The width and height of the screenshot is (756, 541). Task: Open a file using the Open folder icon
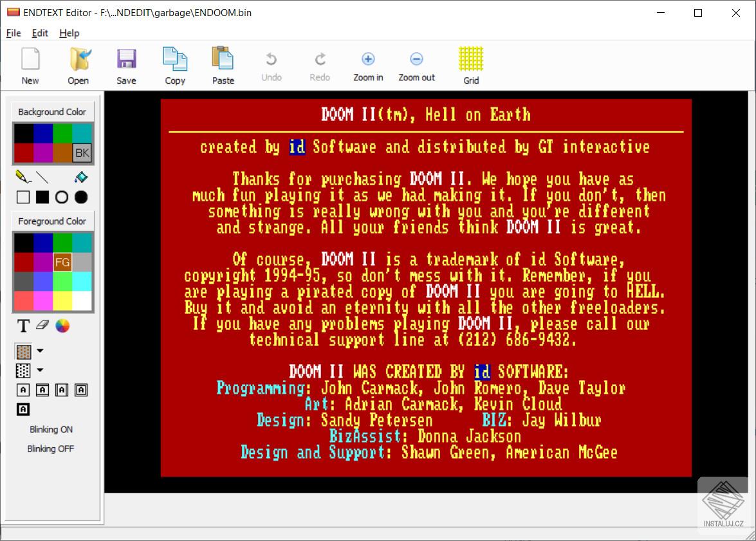pyautogui.click(x=78, y=66)
